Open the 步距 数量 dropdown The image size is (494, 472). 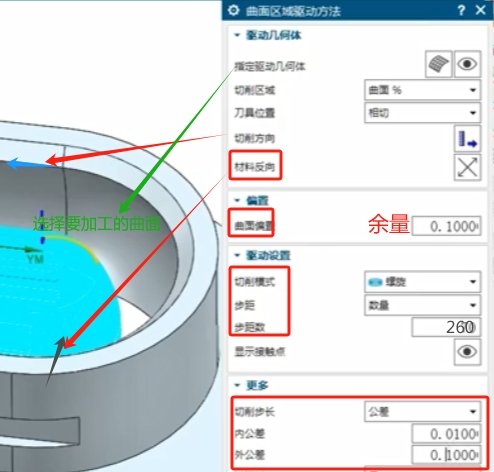tap(423, 305)
